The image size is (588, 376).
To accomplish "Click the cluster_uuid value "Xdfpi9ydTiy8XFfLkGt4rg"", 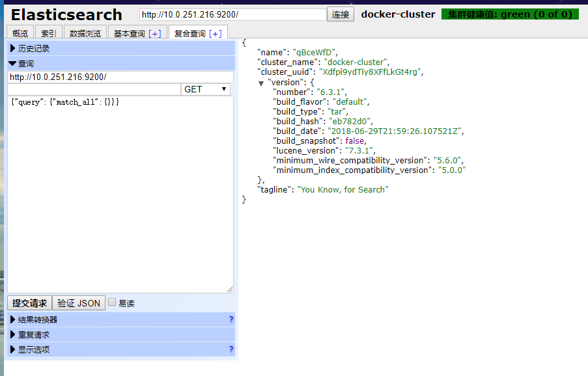I will (x=370, y=72).
